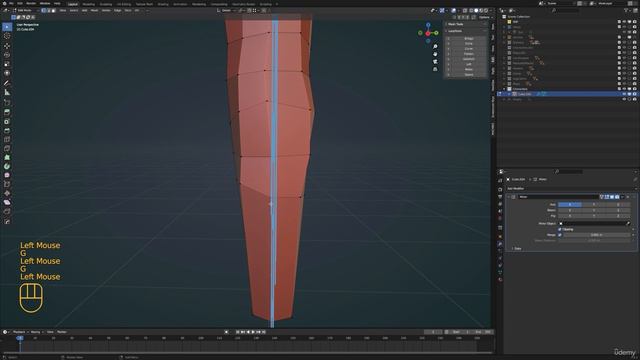This screenshot has height=360, width=640.
Task: Click LoopTools Space button
Action: point(469,75)
